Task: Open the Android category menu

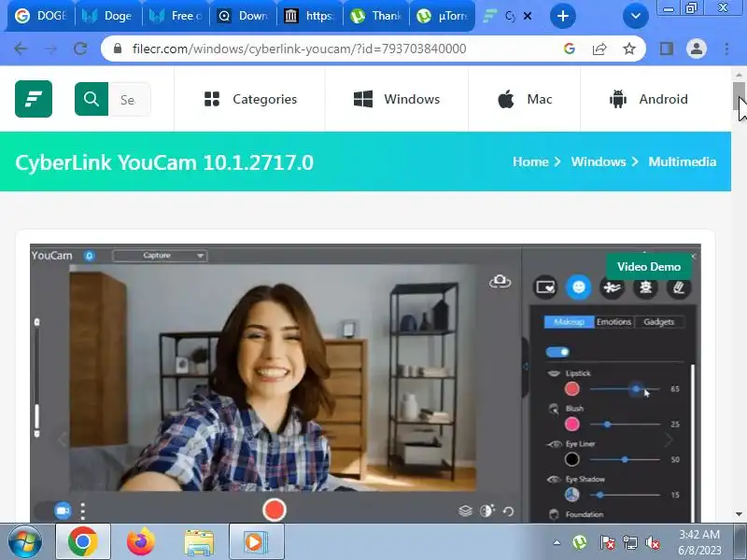Action: click(648, 99)
